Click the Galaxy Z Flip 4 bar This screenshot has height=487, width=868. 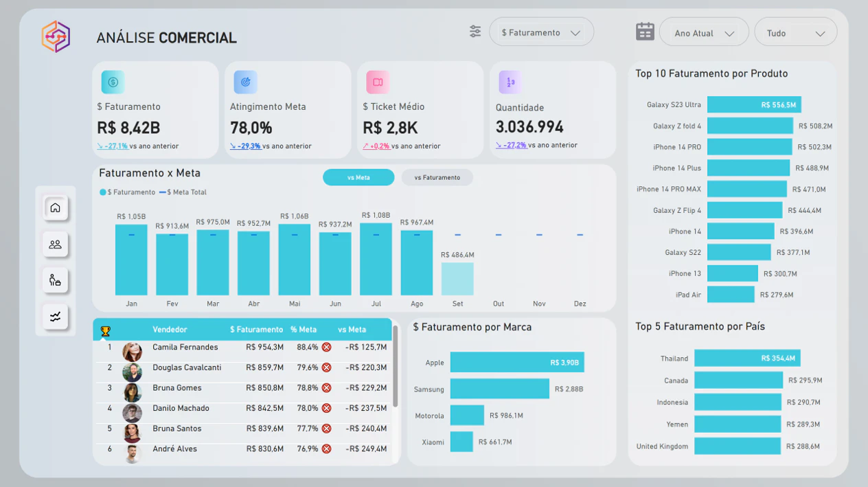744,210
